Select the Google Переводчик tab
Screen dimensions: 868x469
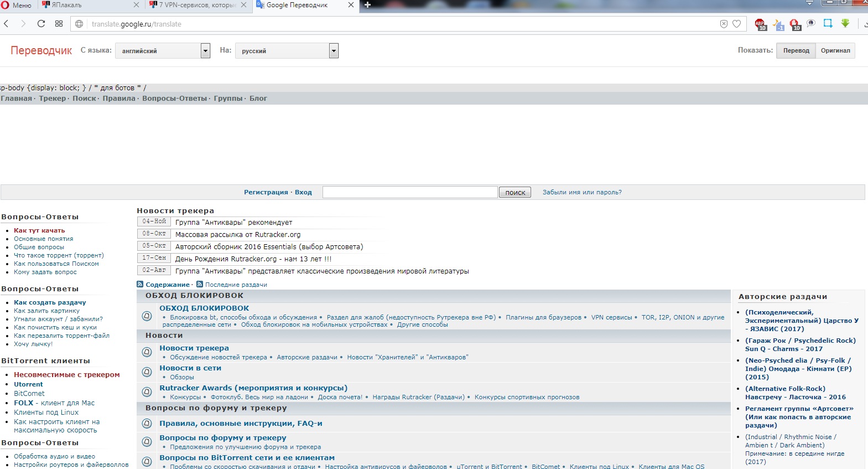click(x=305, y=5)
